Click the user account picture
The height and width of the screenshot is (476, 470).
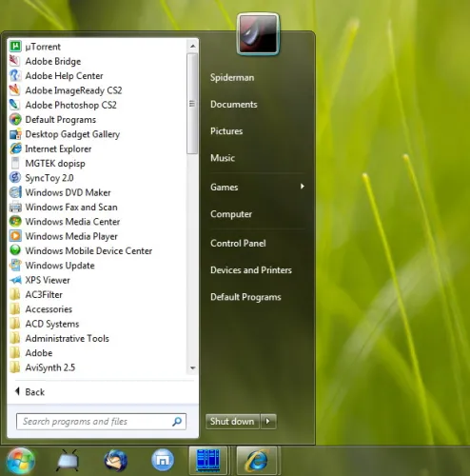(x=258, y=33)
